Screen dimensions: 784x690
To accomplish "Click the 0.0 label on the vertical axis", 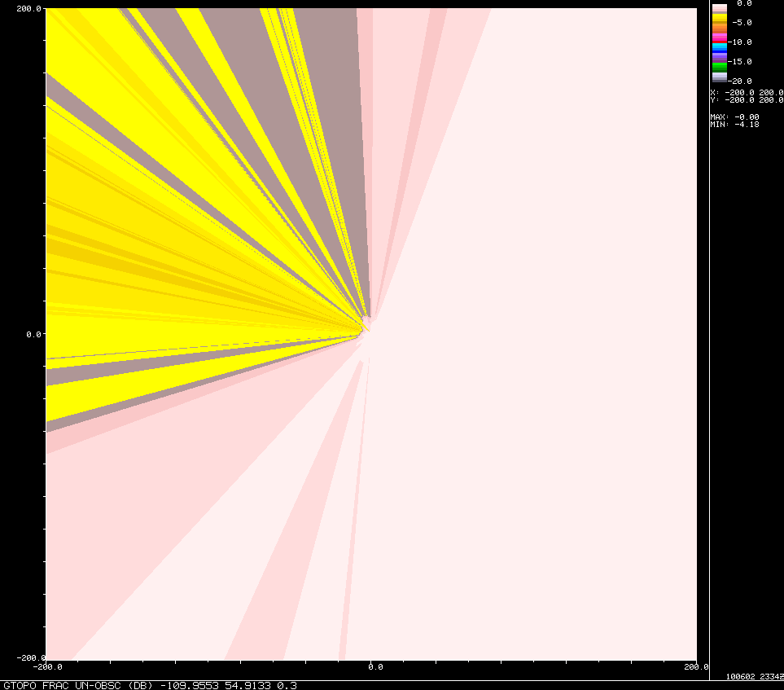I will 33,334.
